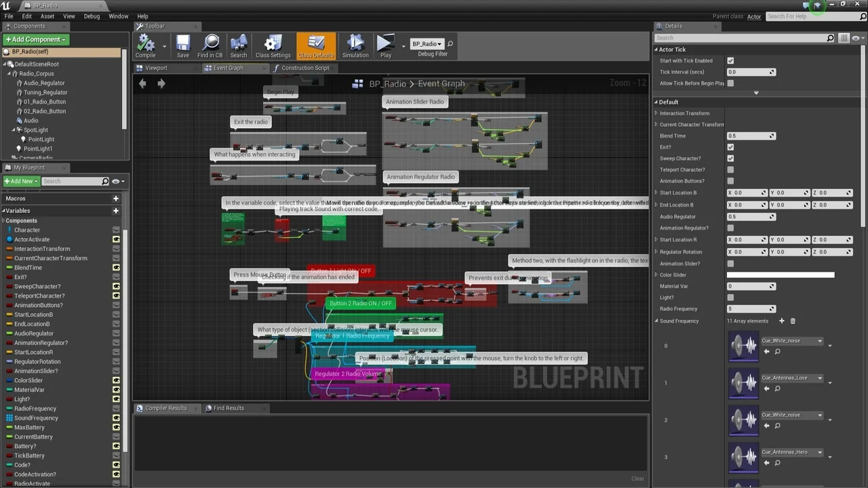
Task: Open the BP_Radio debug filter dropdown
Action: pyautogui.click(x=427, y=44)
